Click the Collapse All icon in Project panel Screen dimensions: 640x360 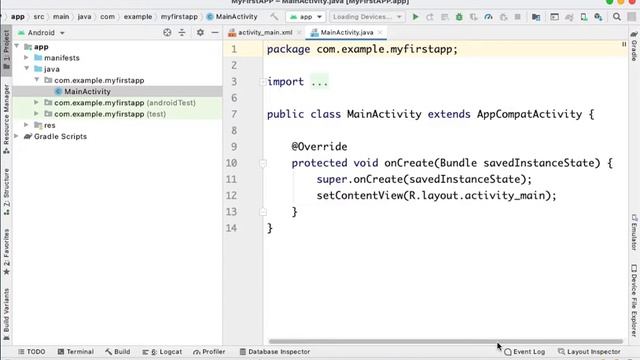click(x=182, y=32)
